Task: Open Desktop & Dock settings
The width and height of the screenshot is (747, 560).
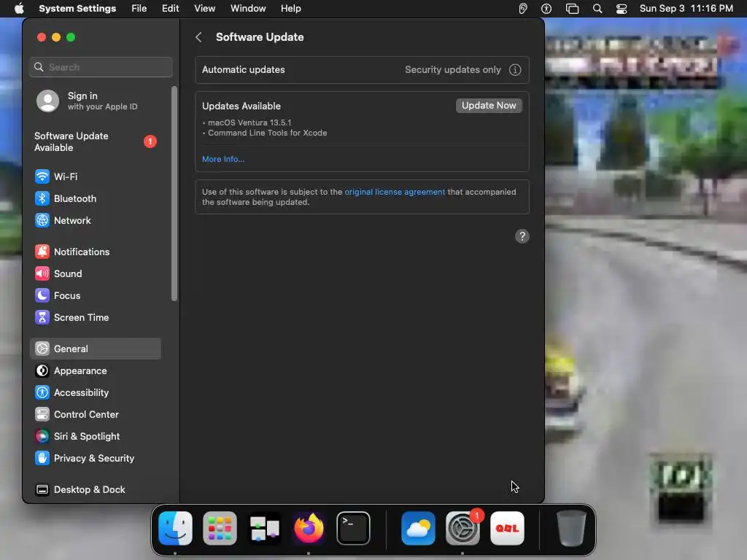Action: coord(96,489)
